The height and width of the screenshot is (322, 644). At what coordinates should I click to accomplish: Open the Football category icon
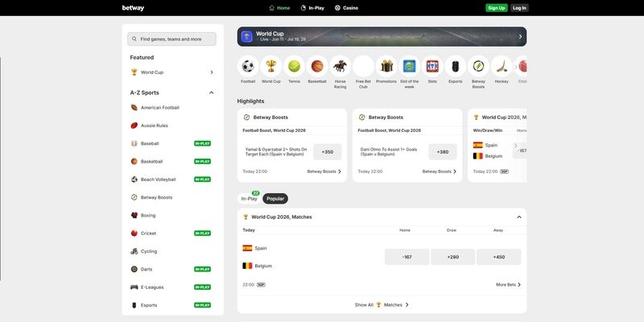pos(248,66)
